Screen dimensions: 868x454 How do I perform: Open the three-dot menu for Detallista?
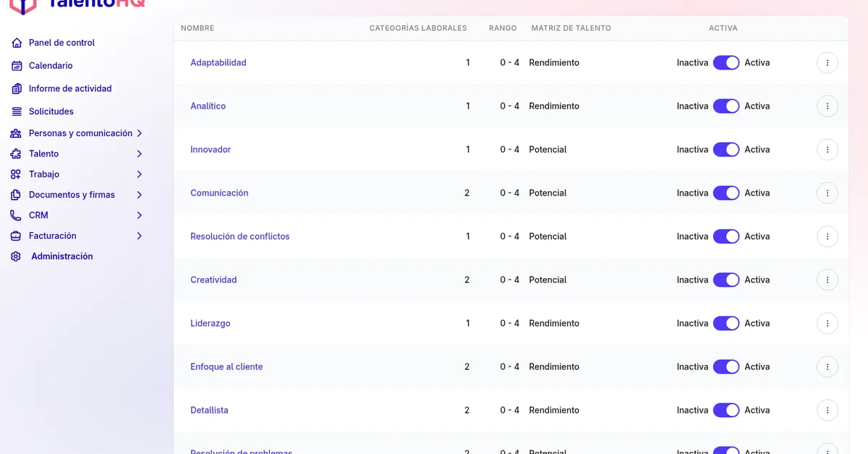coord(827,410)
